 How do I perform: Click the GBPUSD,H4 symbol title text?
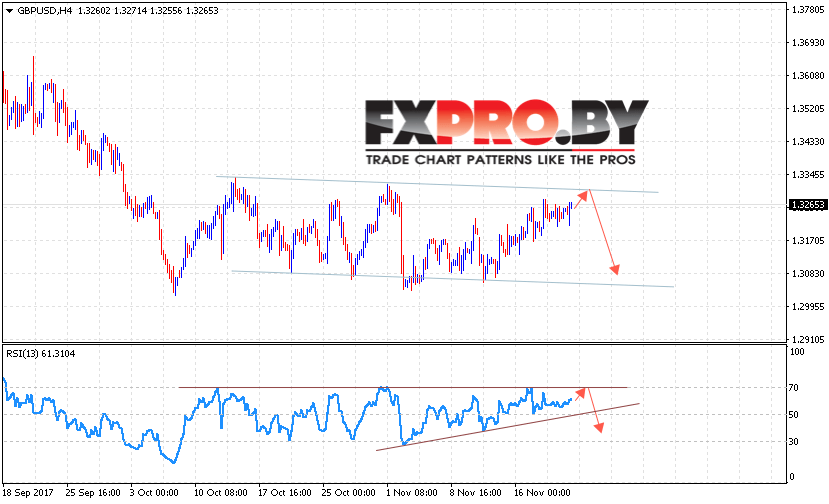pos(45,11)
